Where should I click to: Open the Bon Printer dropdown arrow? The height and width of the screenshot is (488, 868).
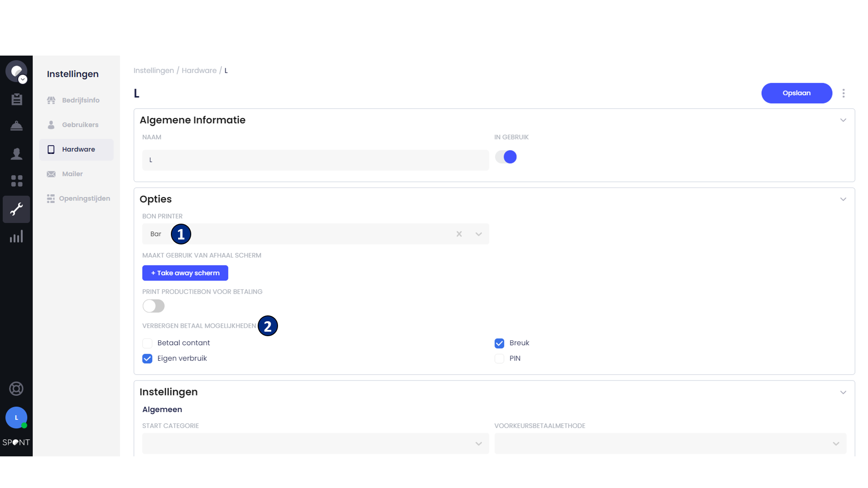tap(479, 234)
